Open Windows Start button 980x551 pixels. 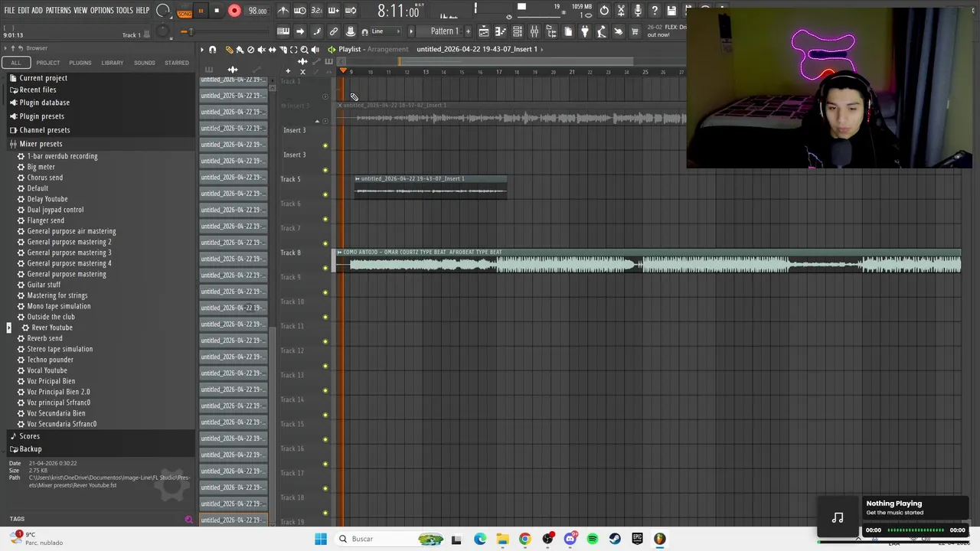tap(321, 539)
